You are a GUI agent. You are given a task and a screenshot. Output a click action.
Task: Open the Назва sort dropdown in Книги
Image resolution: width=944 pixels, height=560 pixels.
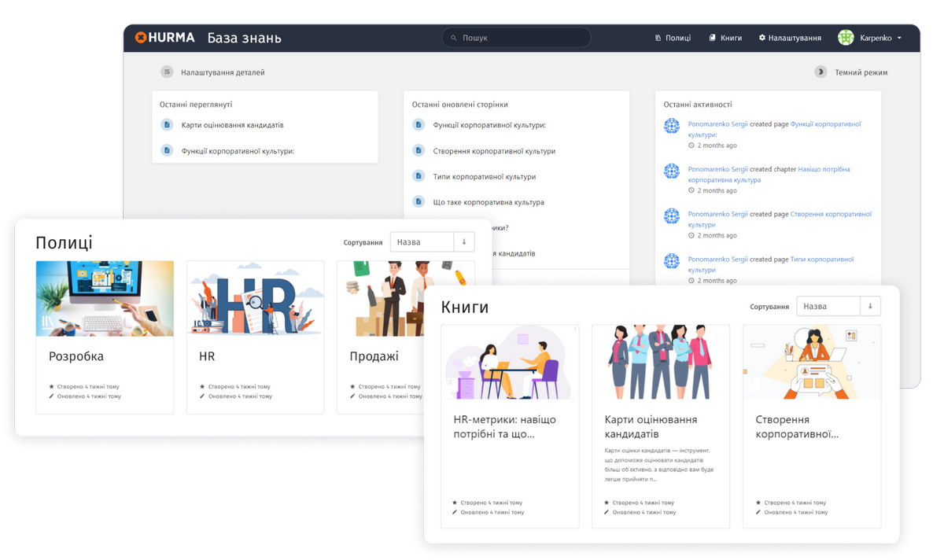pos(828,306)
